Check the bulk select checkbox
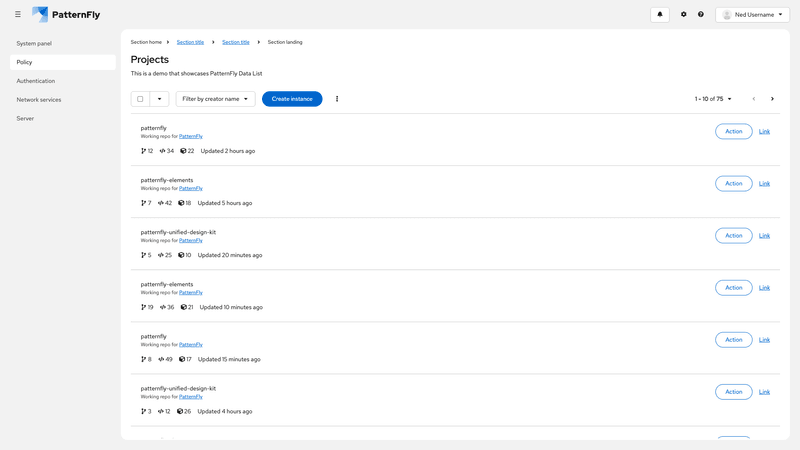Viewport: 800px width, 450px height. (x=140, y=99)
